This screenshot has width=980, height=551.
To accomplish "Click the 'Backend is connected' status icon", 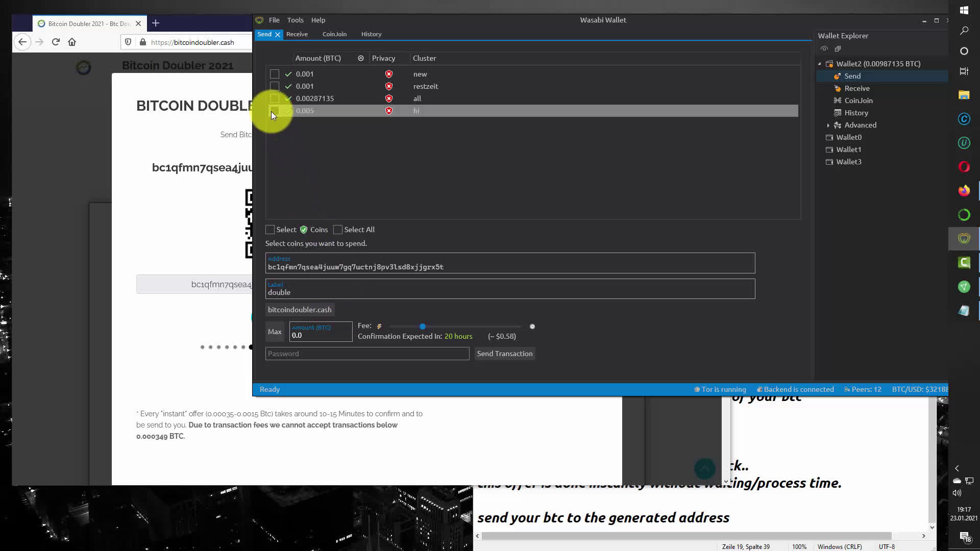I will [762, 389].
